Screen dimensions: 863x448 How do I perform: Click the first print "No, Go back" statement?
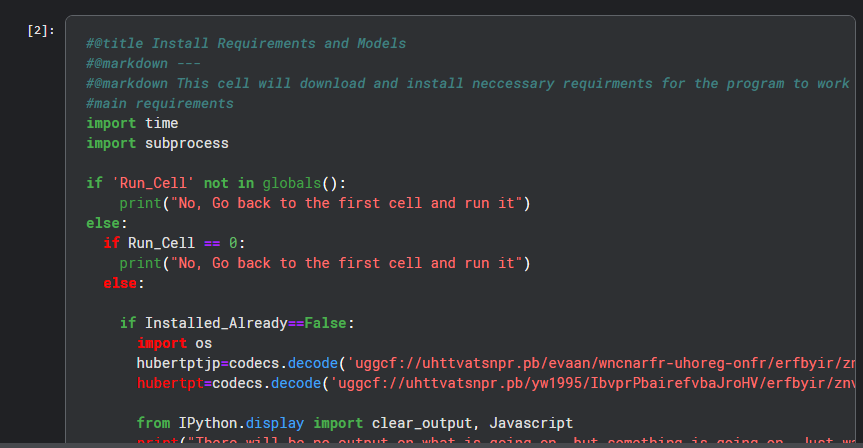325,203
